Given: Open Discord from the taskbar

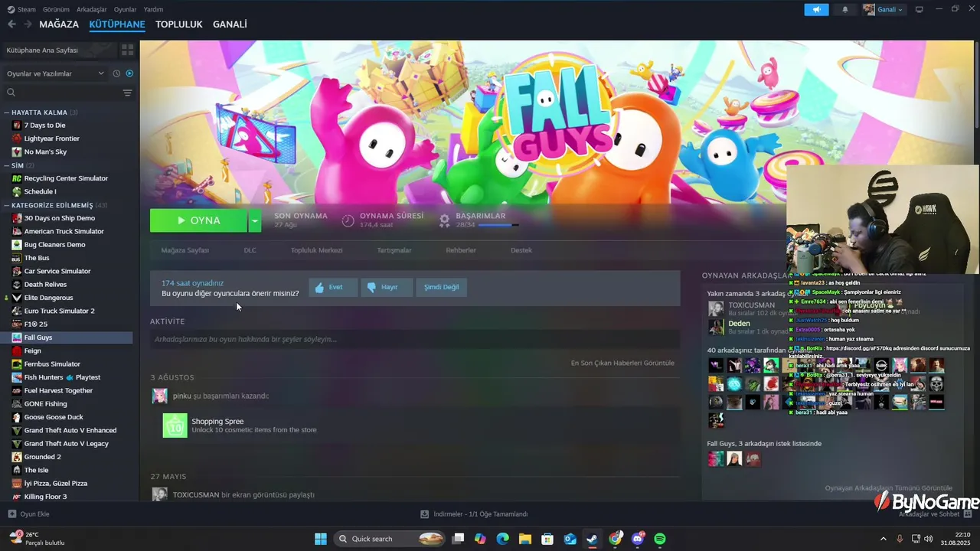Looking at the screenshot, I should (x=638, y=539).
